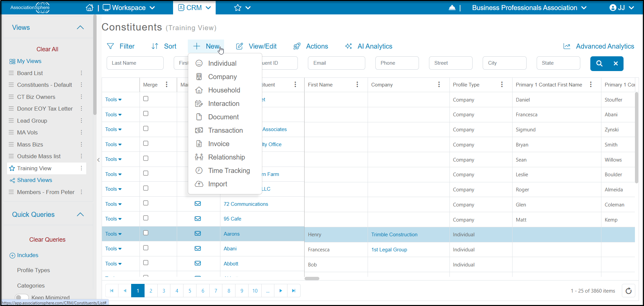Viewport: 644px width, 306px height.
Task: Go to the Home icon
Action: click(90, 7)
